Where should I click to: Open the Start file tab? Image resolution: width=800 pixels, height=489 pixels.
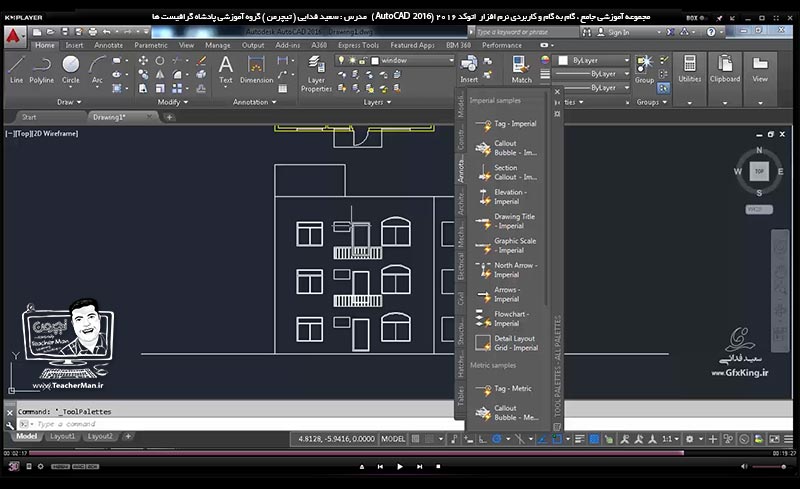tap(29, 117)
